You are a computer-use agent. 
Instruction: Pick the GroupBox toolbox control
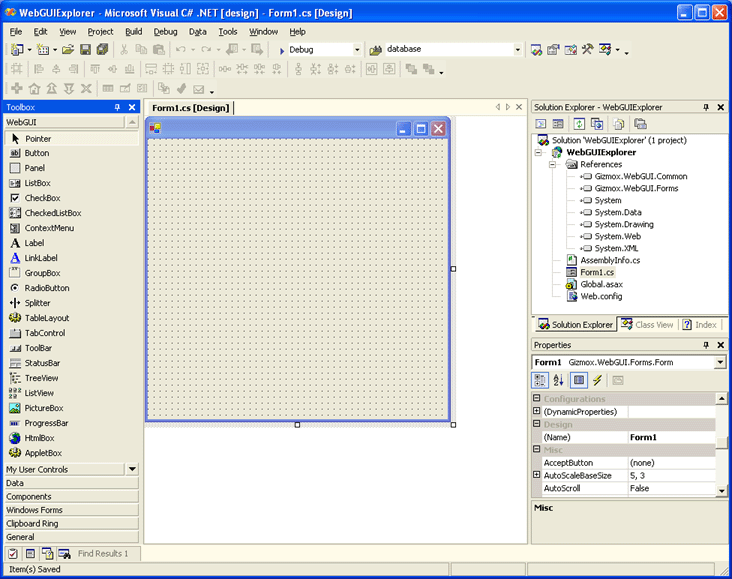click(71, 273)
